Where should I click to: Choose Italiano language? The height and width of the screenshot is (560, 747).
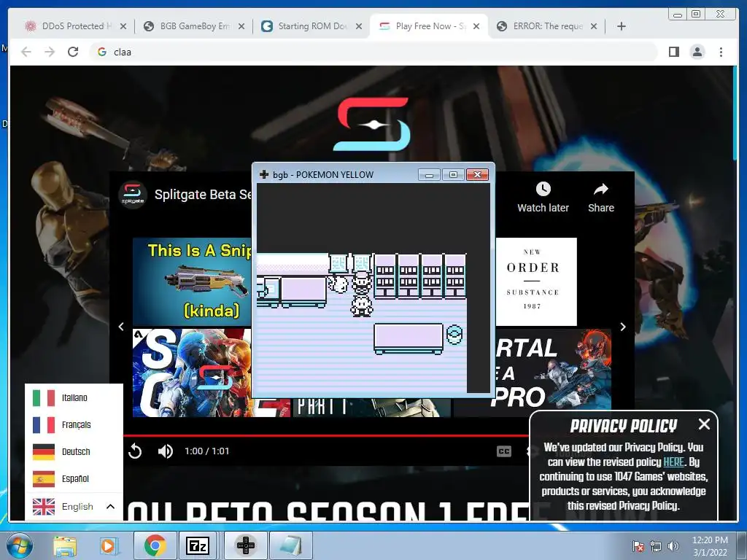(74, 397)
